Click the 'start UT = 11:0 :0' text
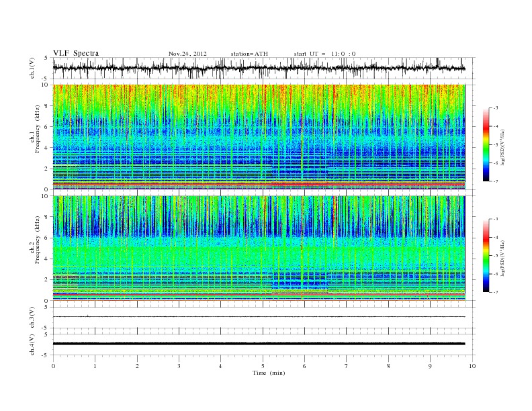532x411 pixels. tap(324, 54)
